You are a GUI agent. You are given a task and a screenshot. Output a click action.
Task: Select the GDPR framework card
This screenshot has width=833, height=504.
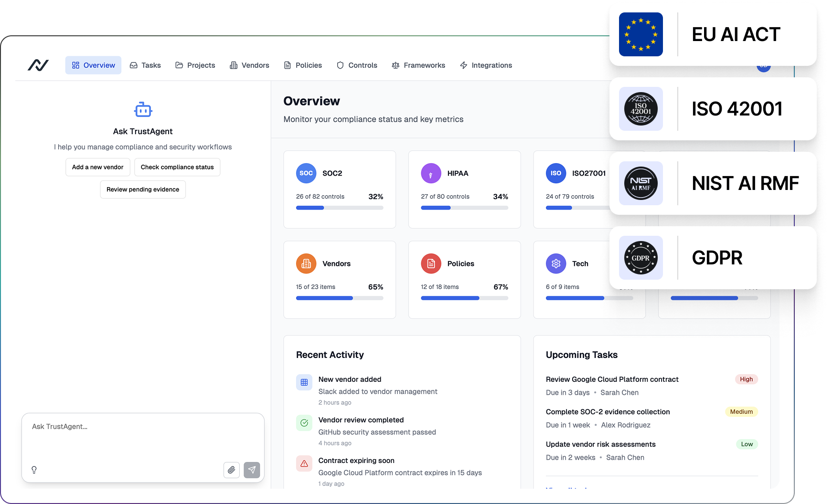pyautogui.click(x=713, y=258)
